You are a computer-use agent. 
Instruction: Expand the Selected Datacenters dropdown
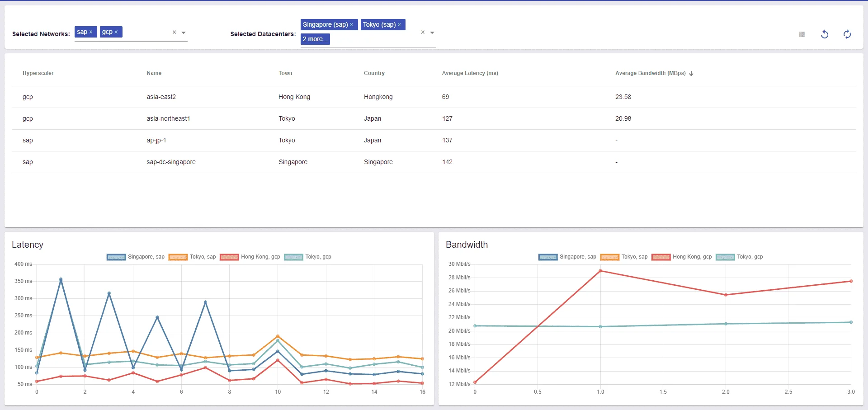pyautogui.click(x=432, y=33)
